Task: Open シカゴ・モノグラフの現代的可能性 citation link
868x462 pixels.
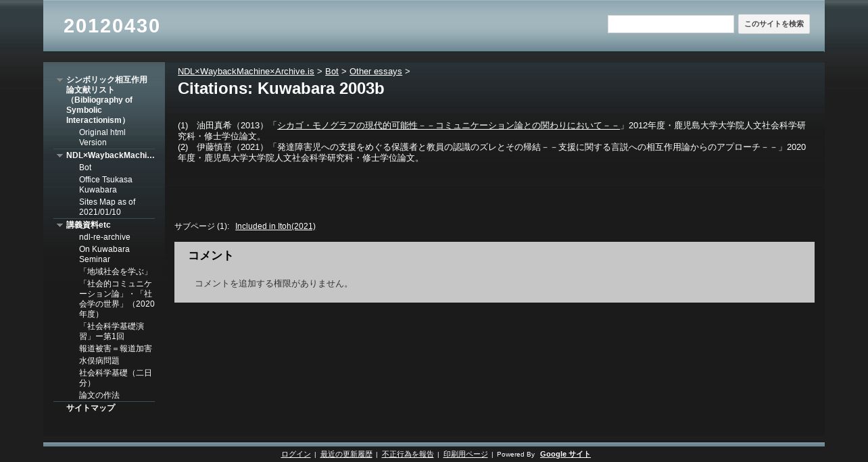Action: click(x=448, y=126)
